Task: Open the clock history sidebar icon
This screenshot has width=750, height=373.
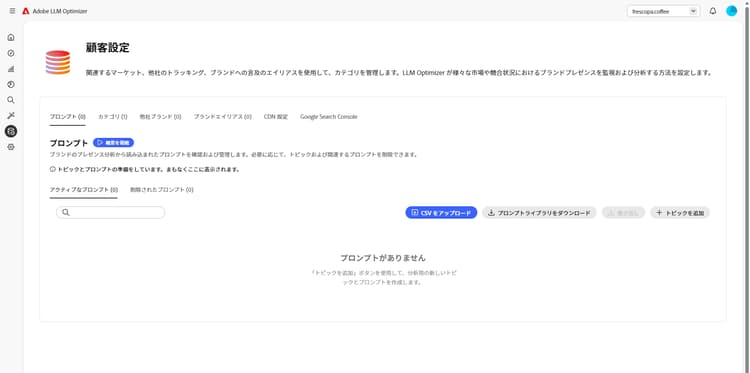Action: click(x=11, y=84)
